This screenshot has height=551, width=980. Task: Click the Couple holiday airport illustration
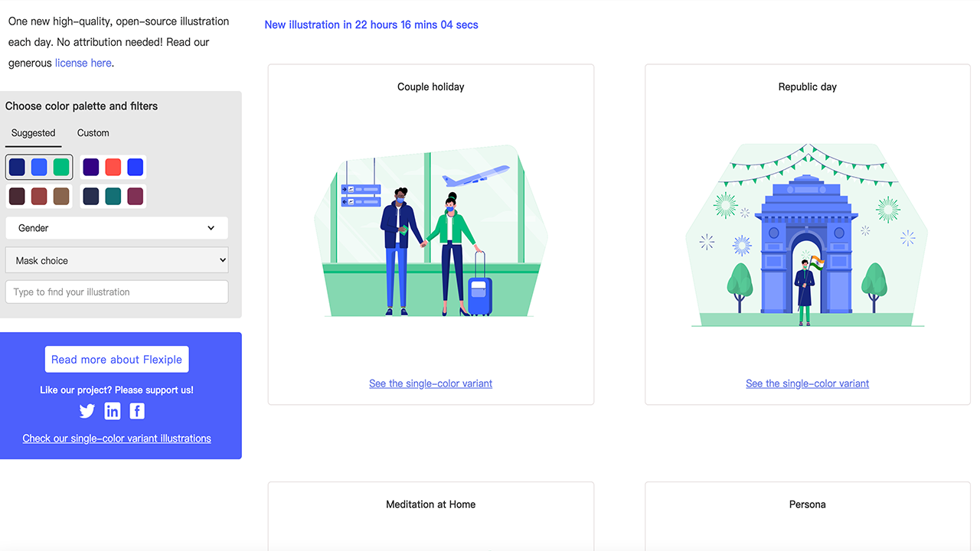pyautogui.click(x=430, y=231)
